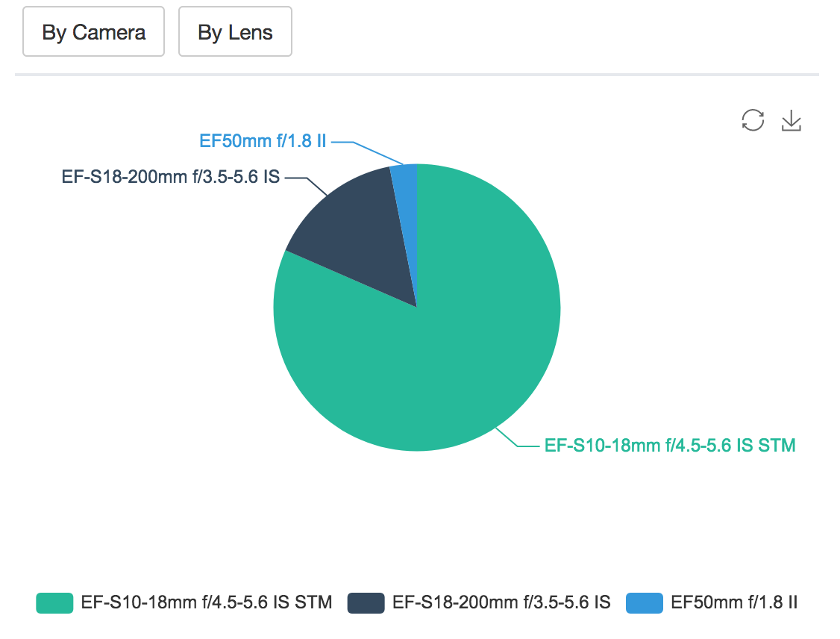Click the EF-S18-200mm f/3.5-5.6 IS pie label
The width and height of the screenshot is (840, 639).
[x=170, y=178]
